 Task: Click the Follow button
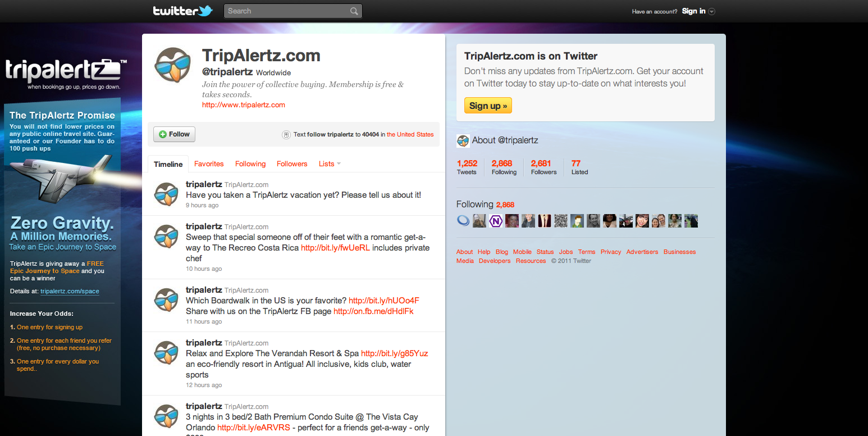175,134
